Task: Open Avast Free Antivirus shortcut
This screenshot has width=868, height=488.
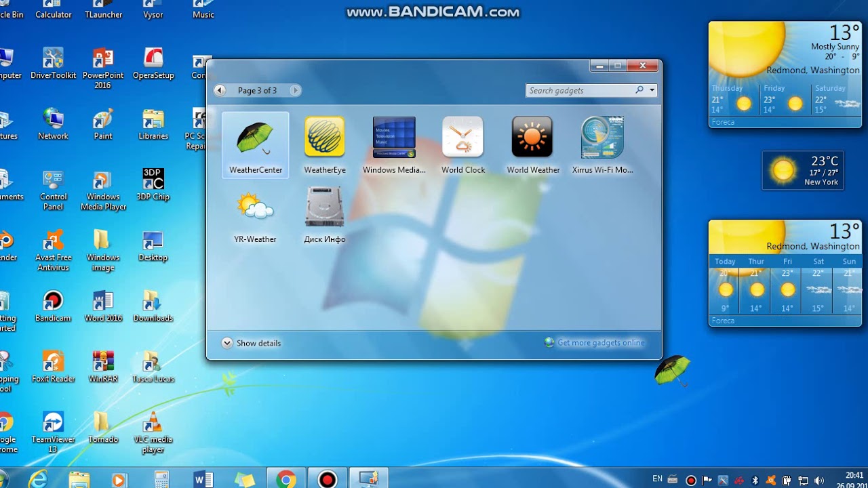Action: (54, 250)
